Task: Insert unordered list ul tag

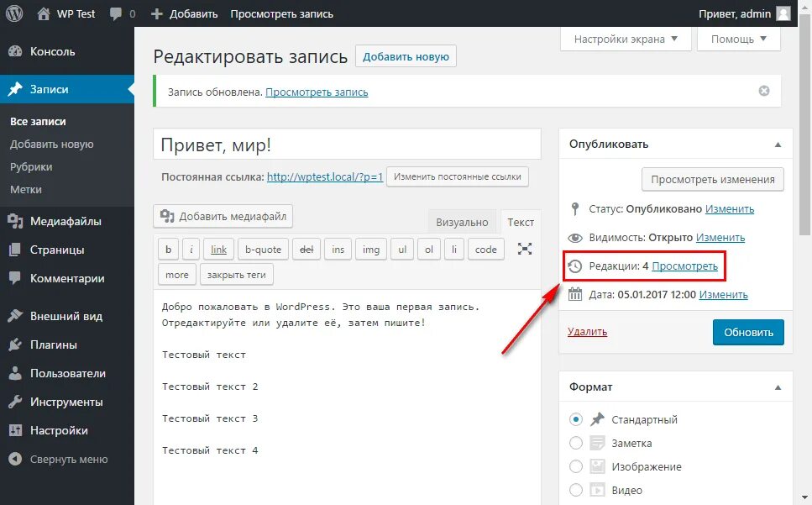Action: (x=402, y=249)
